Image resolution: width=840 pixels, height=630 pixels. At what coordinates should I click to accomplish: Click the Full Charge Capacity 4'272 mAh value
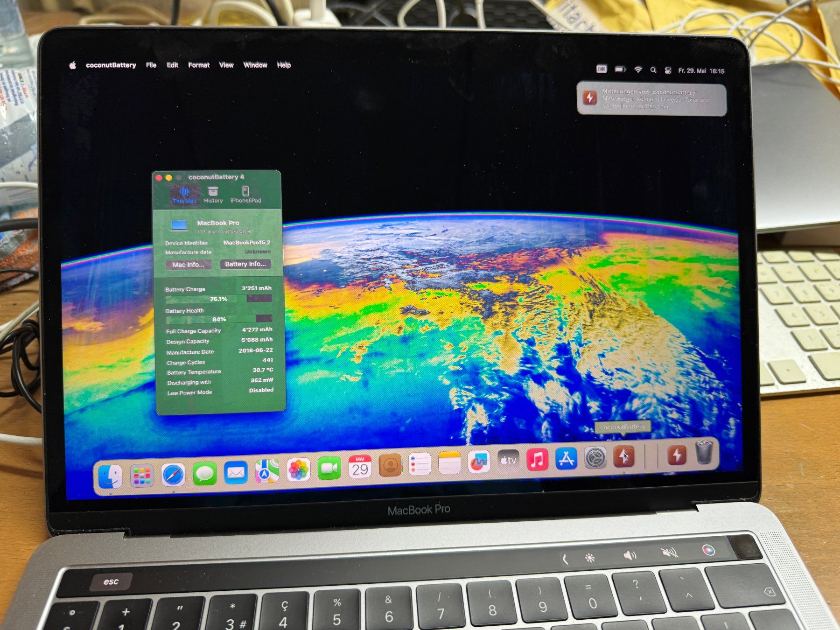coord(257,329)
